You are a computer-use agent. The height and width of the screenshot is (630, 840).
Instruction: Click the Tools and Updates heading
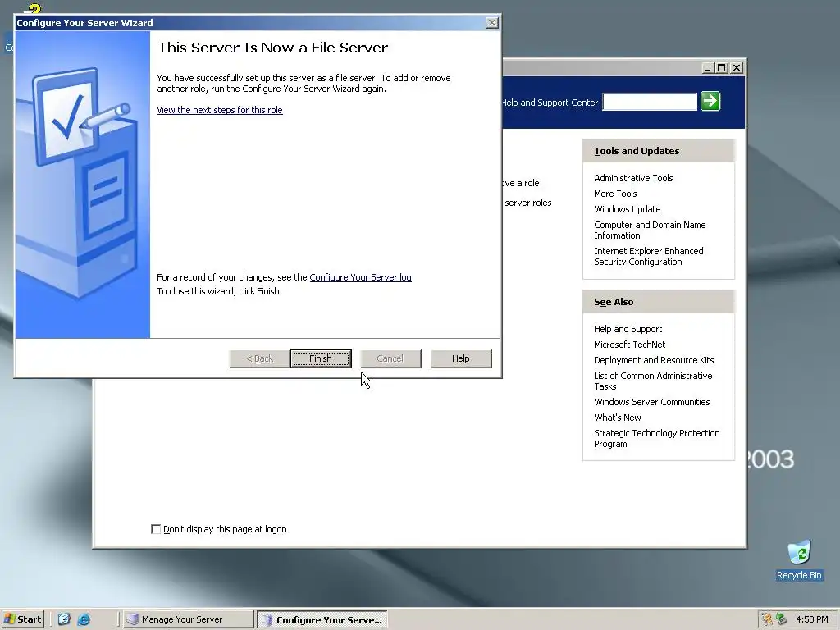637,151
